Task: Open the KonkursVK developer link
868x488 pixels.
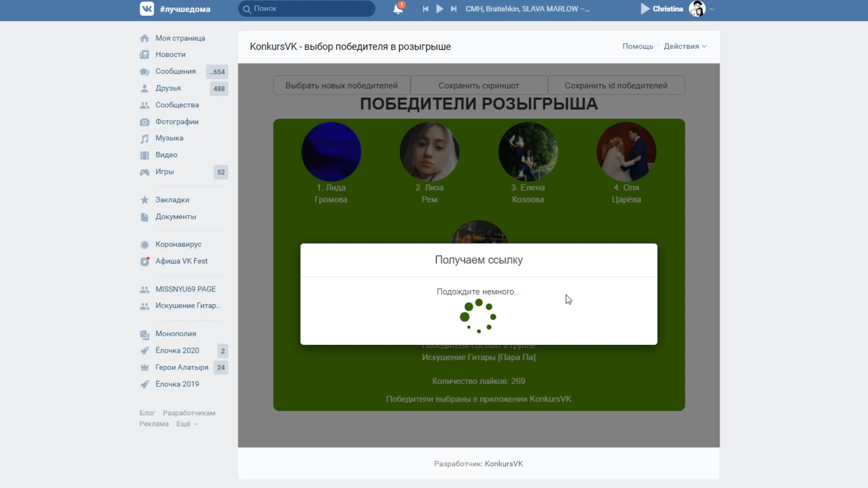Action: (504, 464)
